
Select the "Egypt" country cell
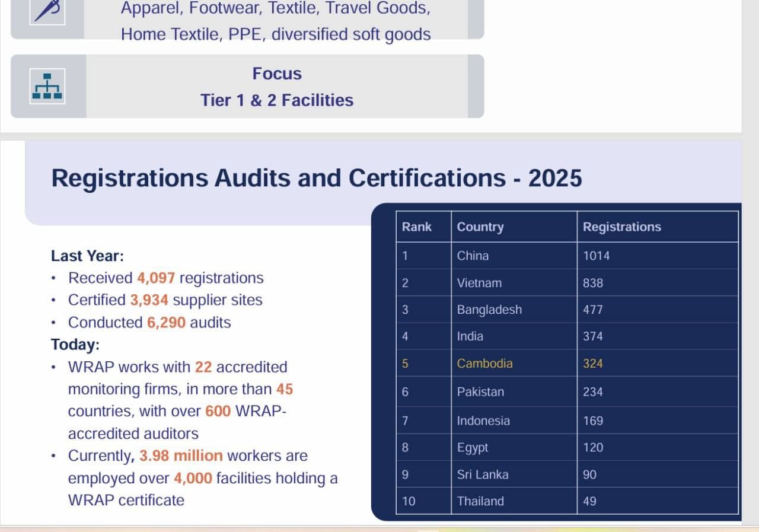(x=473, y=448)
